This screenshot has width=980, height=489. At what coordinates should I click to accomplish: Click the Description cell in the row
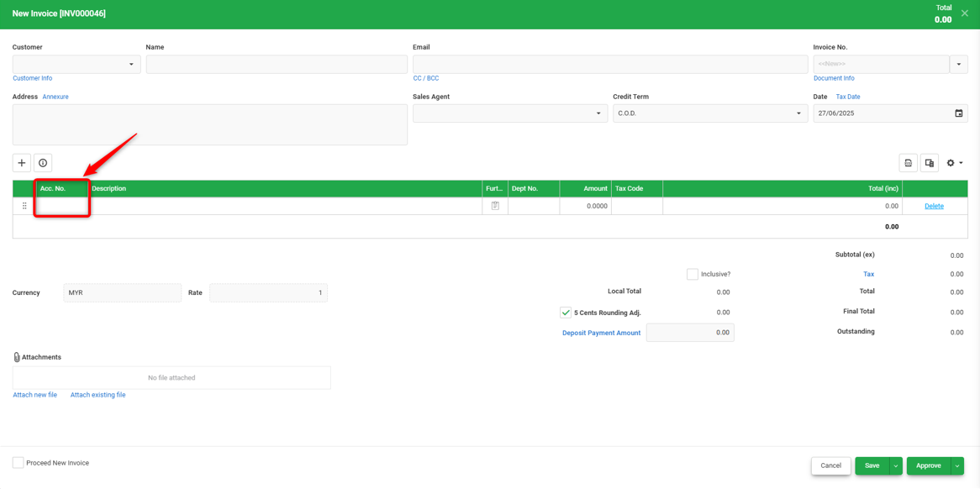(x=285, y=206)
